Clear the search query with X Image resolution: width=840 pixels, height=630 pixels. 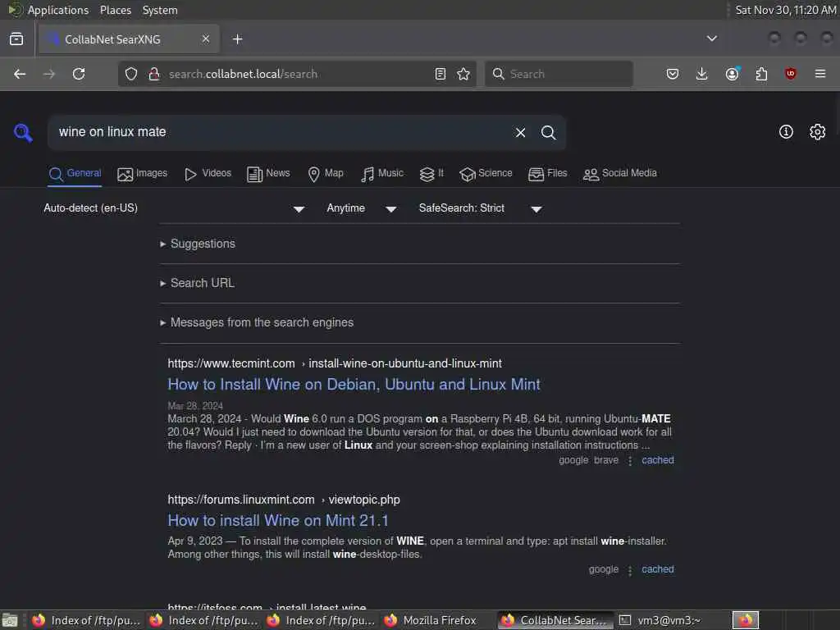tap(520, 132)
